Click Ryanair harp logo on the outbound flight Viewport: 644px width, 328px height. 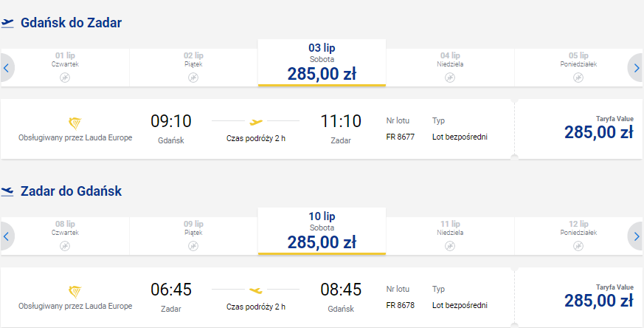click(x=75, y=123)
